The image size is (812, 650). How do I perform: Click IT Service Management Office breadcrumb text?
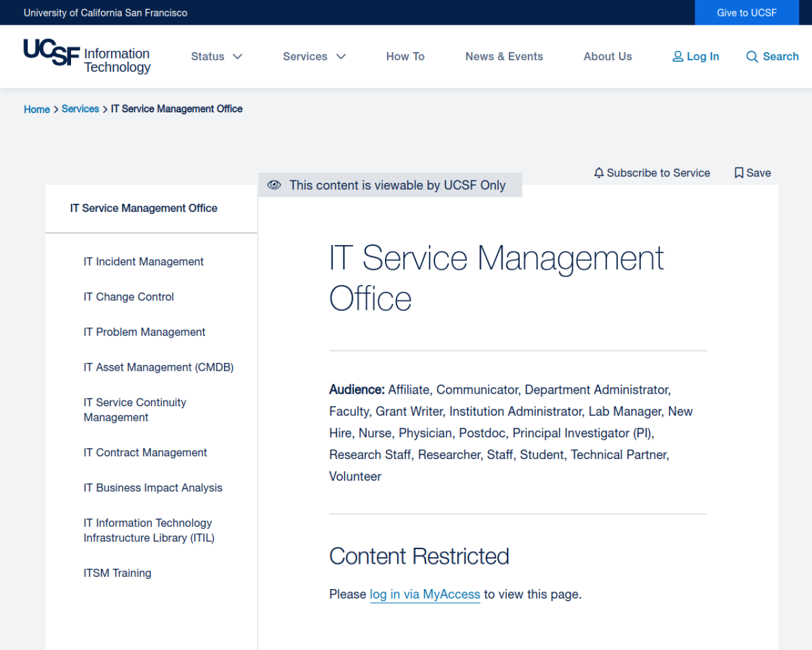point(176,109)
